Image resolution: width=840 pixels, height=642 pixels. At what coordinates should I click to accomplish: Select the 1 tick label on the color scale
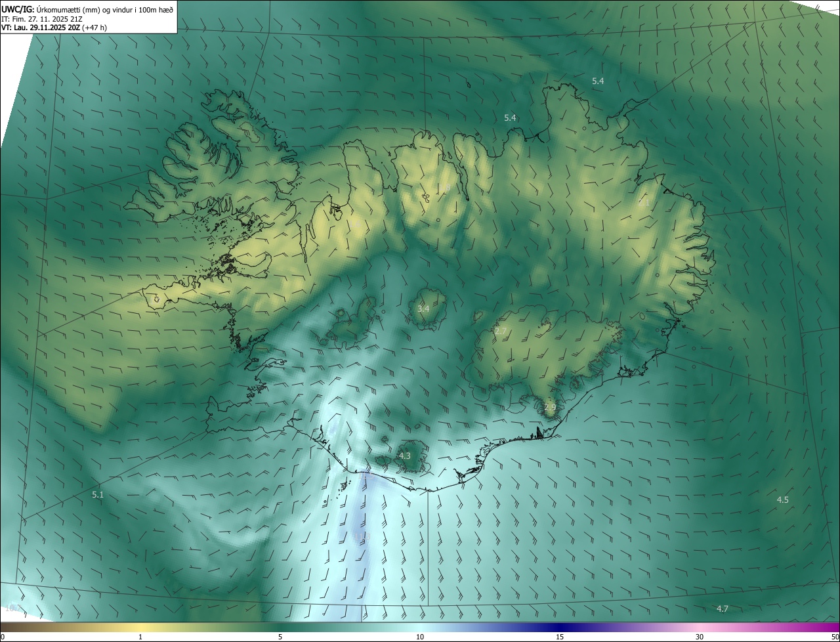click(140, 637)
